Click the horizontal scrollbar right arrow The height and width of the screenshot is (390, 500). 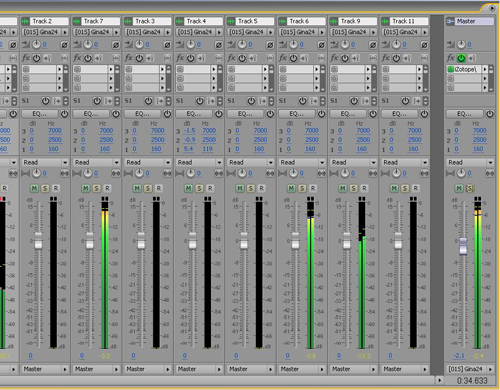[440, 380]
